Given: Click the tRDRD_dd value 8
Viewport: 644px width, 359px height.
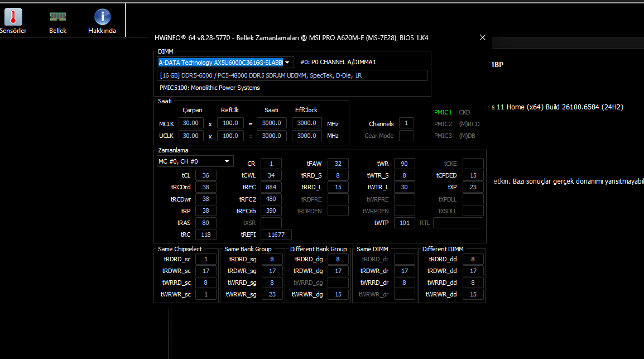Looking at the screenshot, I should (473, 259).
